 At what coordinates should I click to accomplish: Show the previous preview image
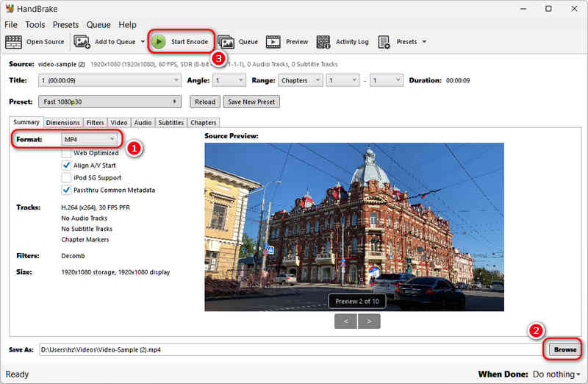click(x=345, y=321)
